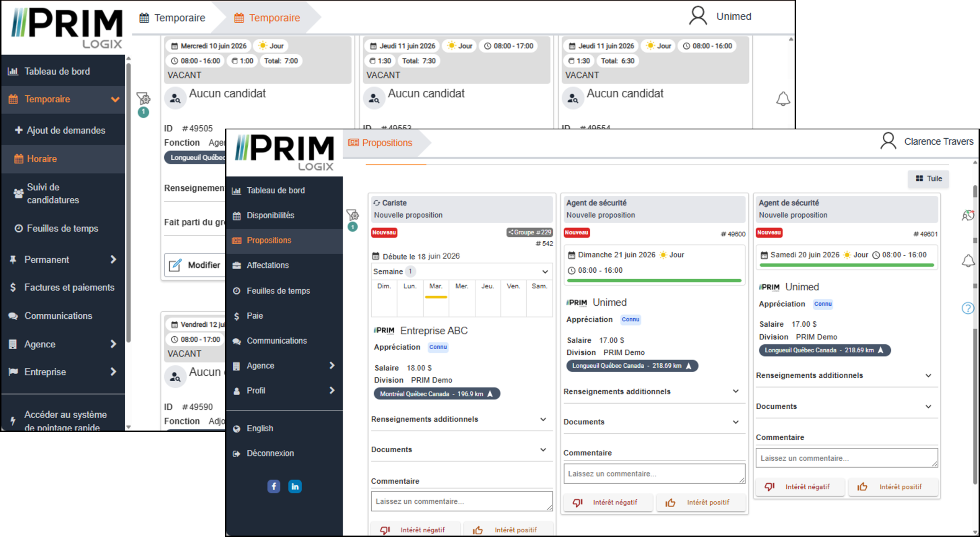Click Intérêt positif on Cariste card
The image size is (980, 537).
click(x=508, y=530)
